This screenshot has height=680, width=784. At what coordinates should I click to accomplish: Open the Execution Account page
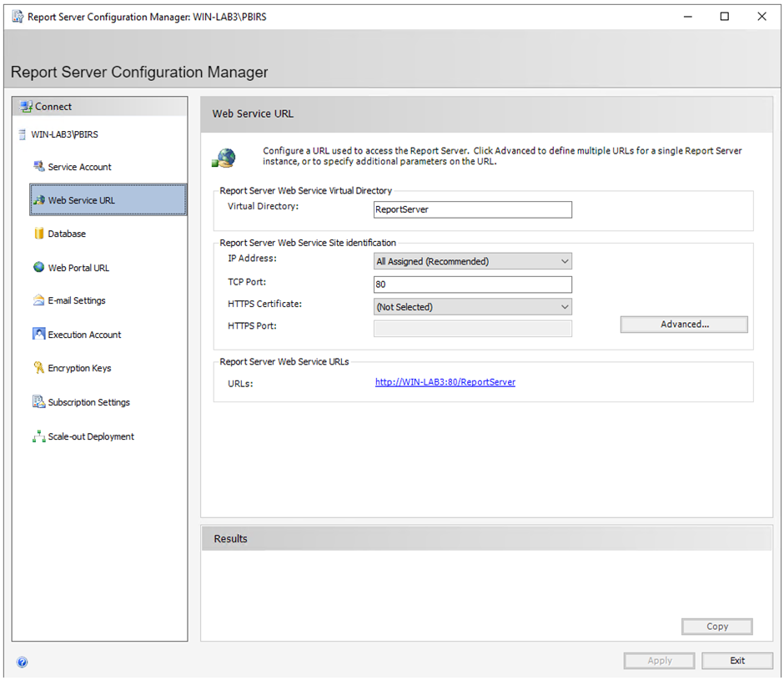point(84,335)
